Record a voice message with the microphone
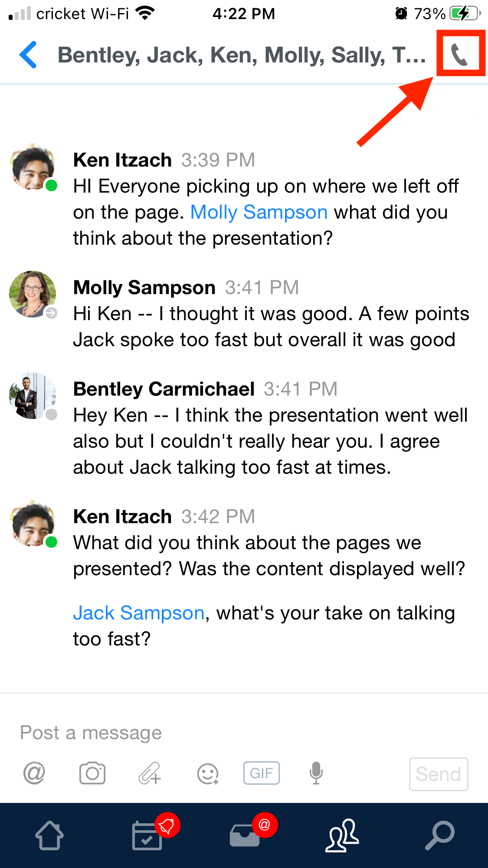This screenshot has width=488, height=868. 316,773
